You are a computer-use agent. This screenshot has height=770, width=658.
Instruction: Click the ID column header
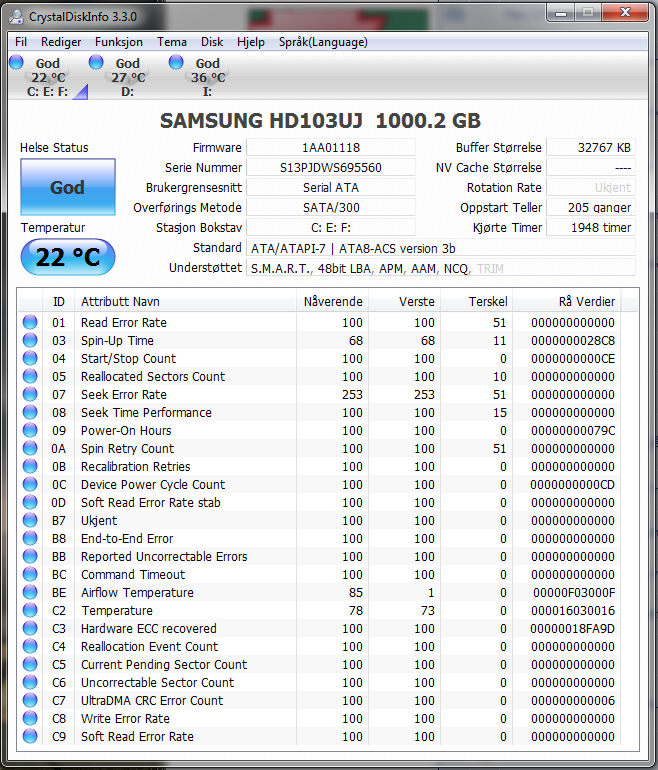[x=58, y=302]
